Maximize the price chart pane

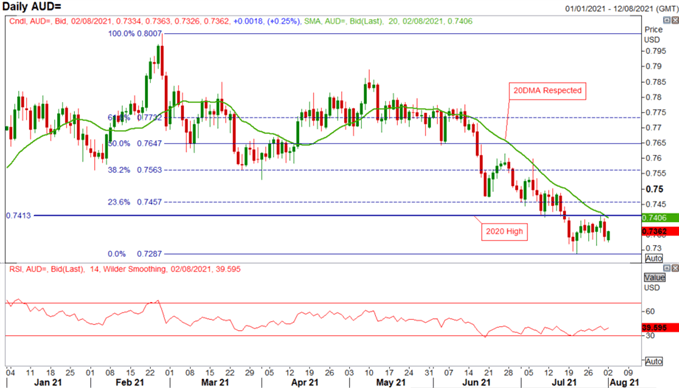pyautogui.click(x=667, y=20)
